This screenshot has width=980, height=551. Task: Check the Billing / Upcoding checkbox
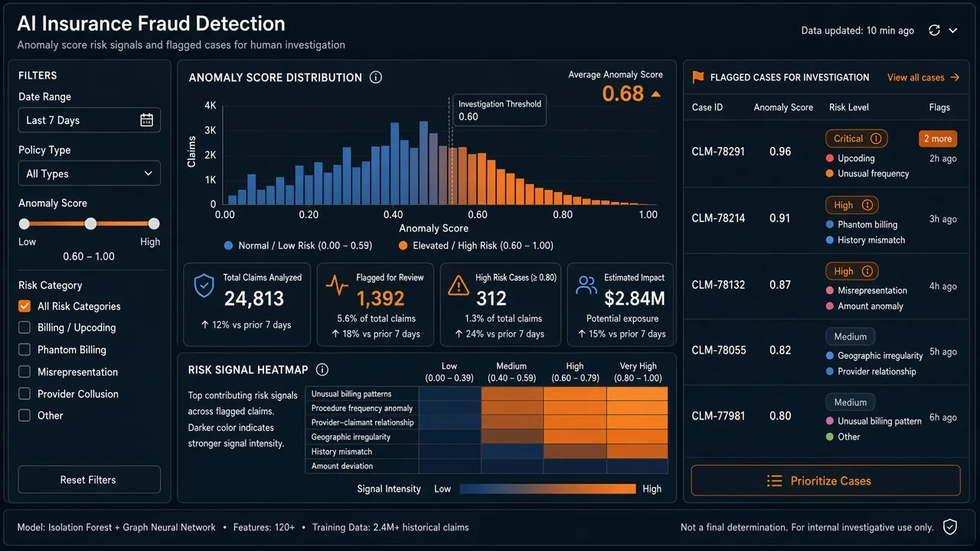coord(24,328)
